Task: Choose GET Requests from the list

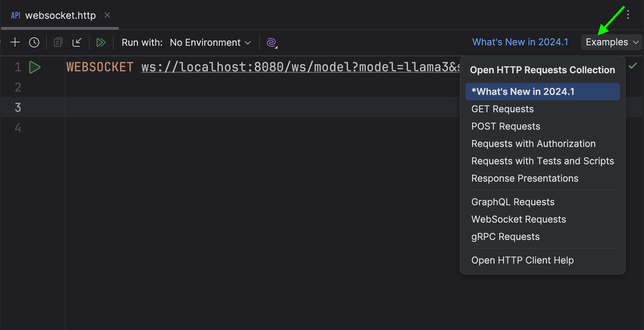Action: tap(502, 109)
